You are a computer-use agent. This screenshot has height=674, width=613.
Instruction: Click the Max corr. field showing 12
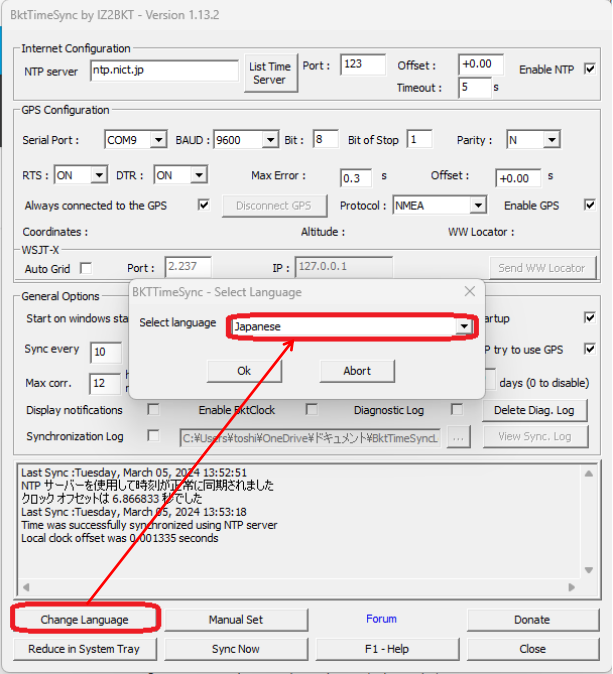coord(104,383)
